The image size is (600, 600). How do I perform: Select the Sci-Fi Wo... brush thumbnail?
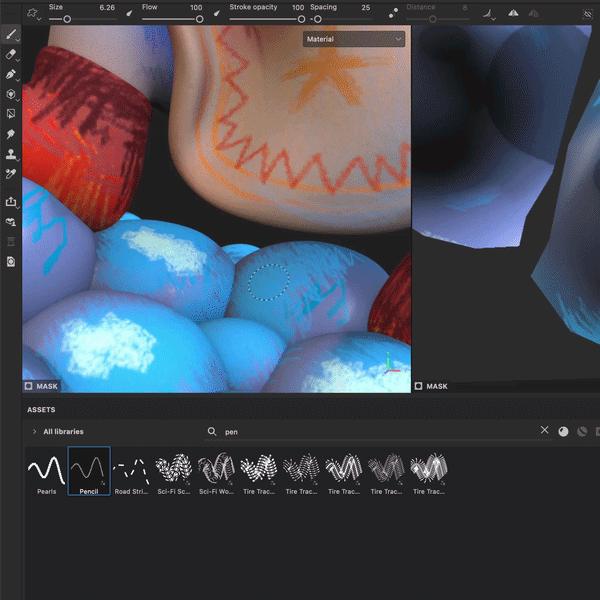pos(216,471)
